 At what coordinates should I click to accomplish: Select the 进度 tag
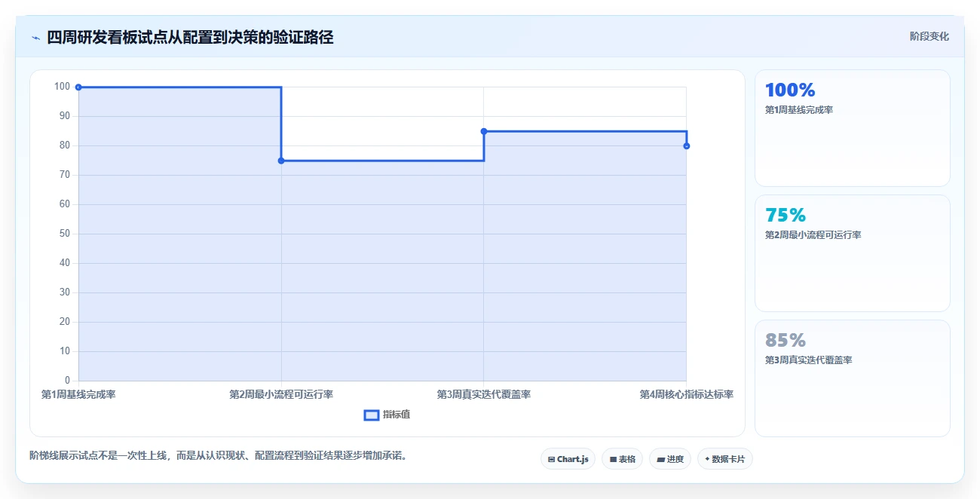coord(669,459)
